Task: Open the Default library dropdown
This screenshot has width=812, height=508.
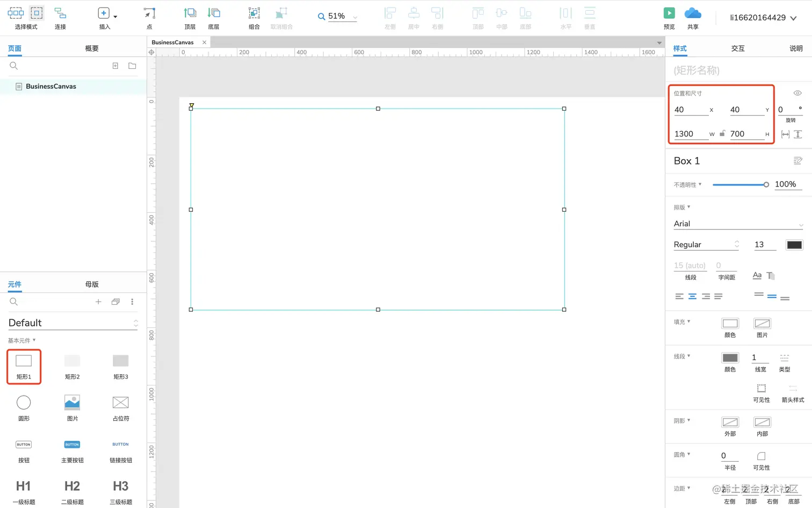Action: (x=73, y=323)
